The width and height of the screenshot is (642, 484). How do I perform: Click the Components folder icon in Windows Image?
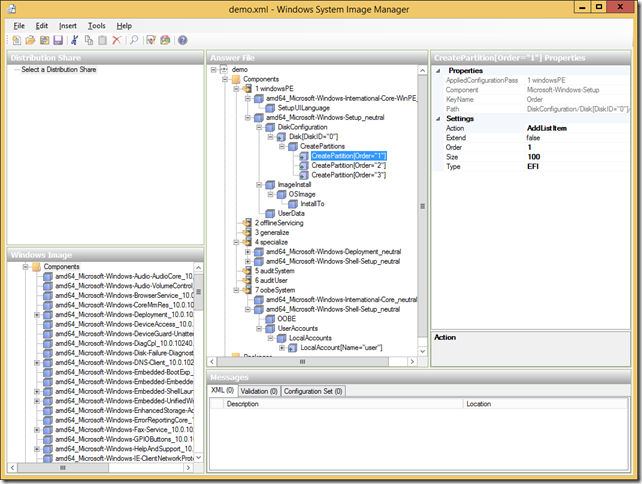pyautogui.click(x=36, y=267)
